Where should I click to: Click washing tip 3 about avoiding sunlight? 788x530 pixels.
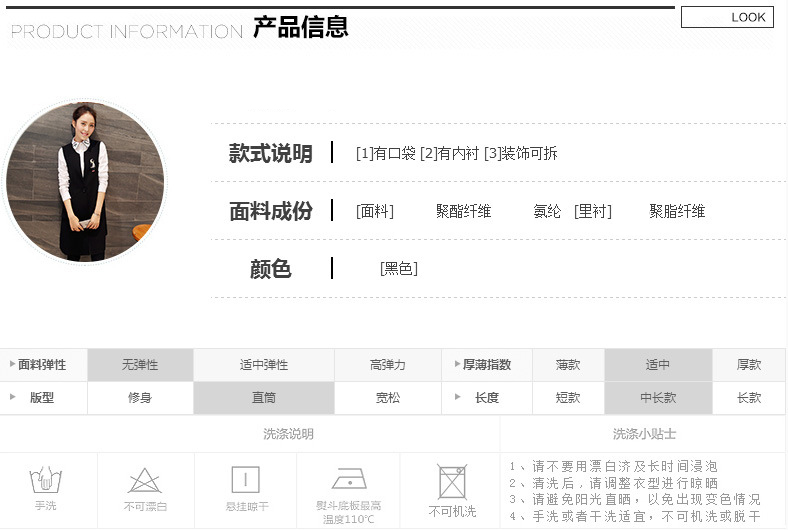tap(635, 499)
